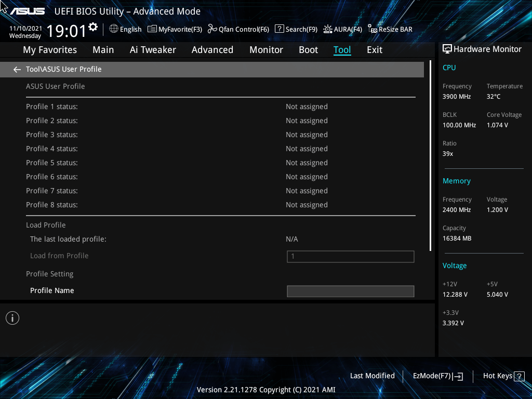Select Profile 6 status row
The width and height of the screenshot is (532, 399).
click(x=220, y=177)
